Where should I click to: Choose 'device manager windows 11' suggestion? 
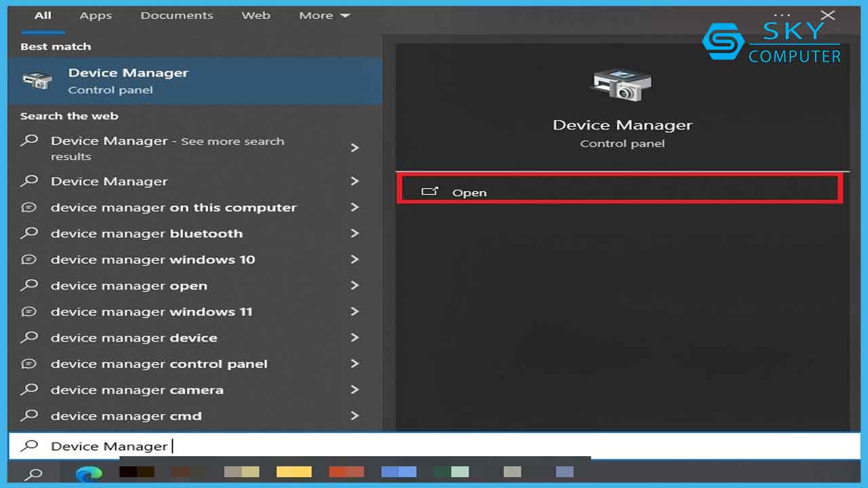[x=151, y=312]
